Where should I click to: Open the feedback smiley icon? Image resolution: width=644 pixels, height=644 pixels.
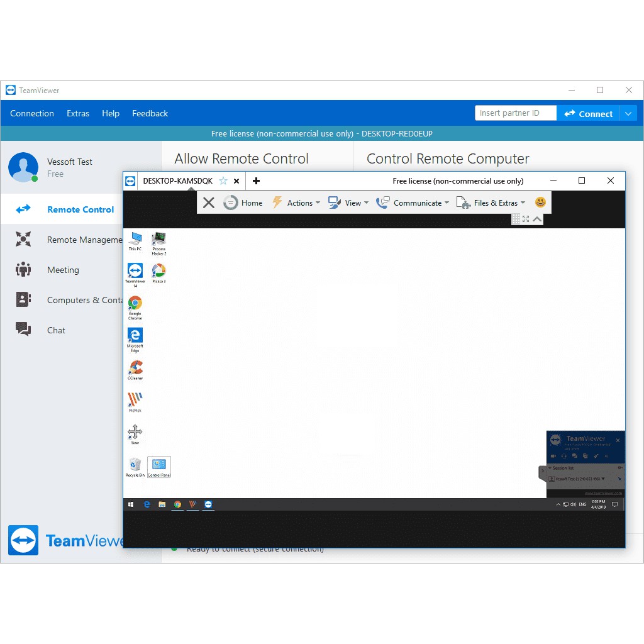pos(540,203)
